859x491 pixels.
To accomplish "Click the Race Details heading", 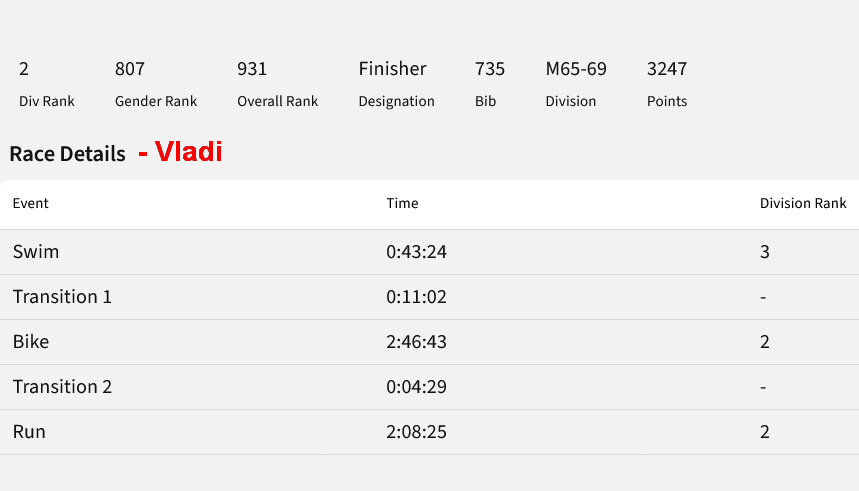I will click(67, 154).
